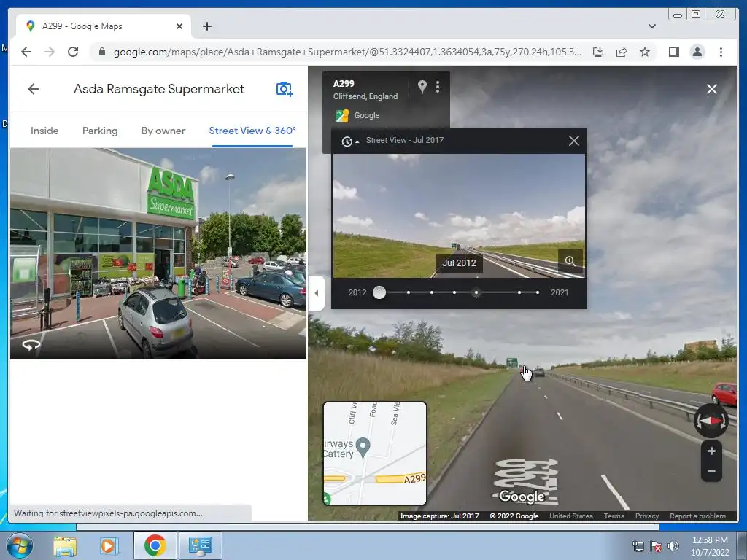The width and height of the screenshot is (747, 560).
Task: Expand the tab search chevron
Action: point(651,26)
